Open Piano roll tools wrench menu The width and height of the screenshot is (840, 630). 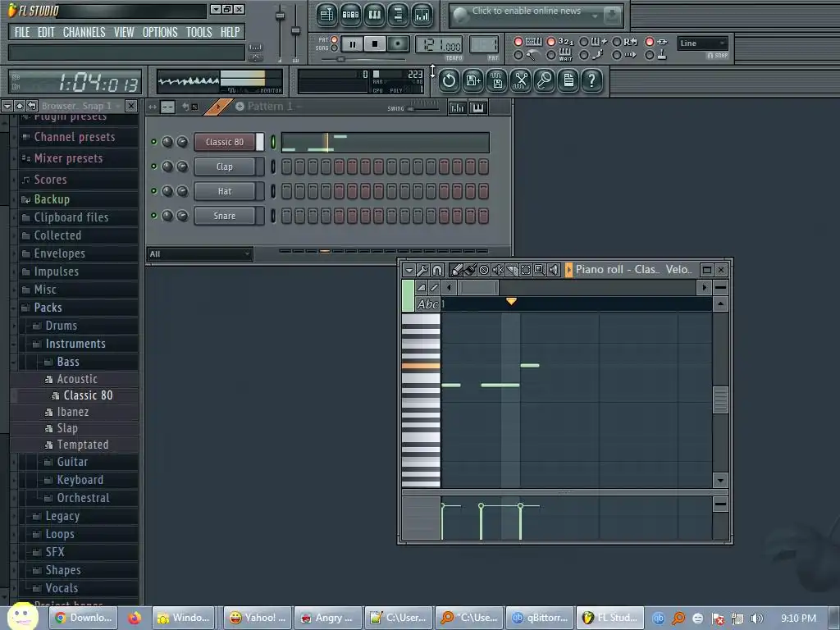coord(423,269)
